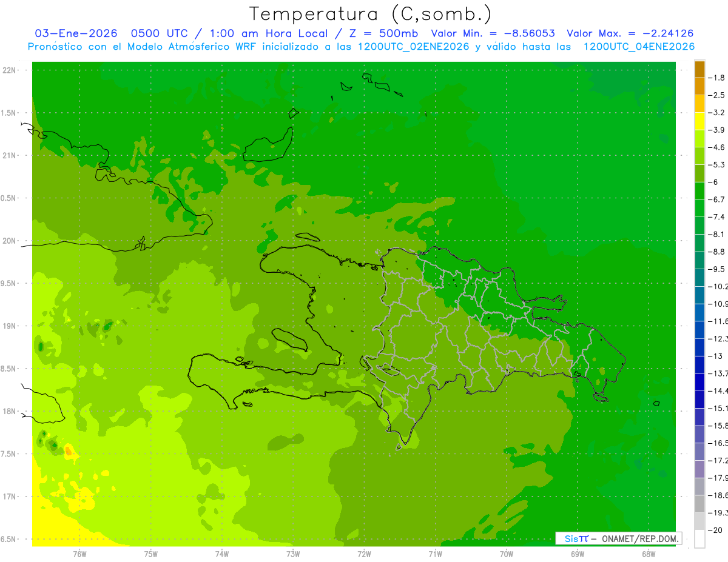Viewport: 728px width, 562px height.
Task: Click the yellow legend swatch between -3.2 and -3.9
Action: tap(699, 121)
